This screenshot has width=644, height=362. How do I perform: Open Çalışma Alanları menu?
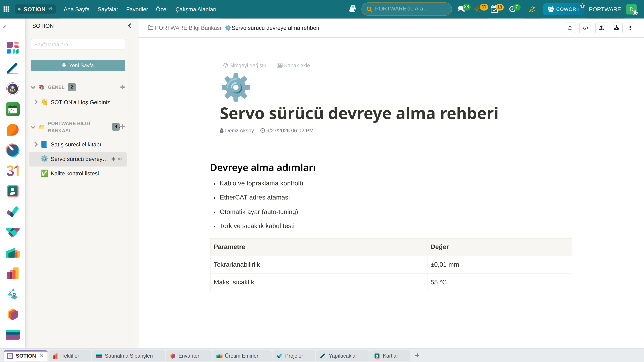point(196,9)
